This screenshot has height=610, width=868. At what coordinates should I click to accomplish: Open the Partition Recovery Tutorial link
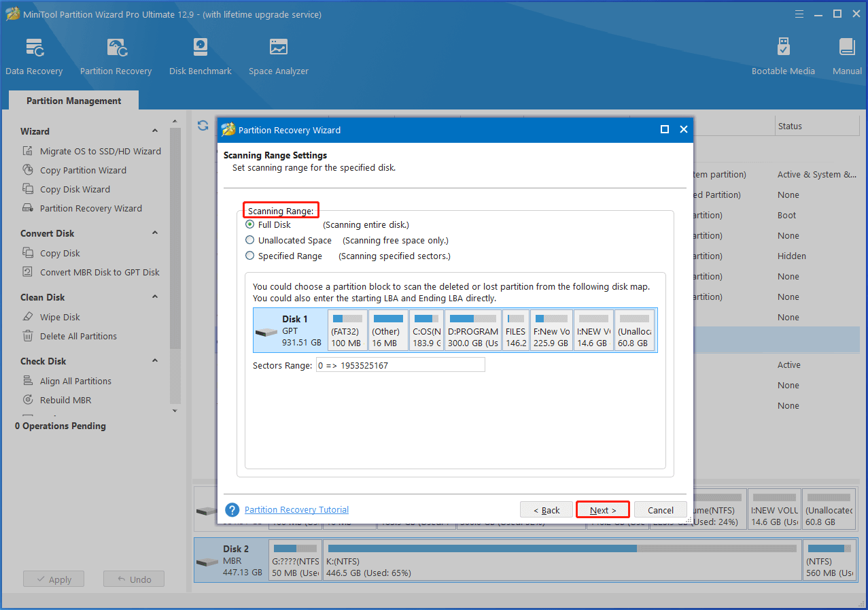[296, 509]
